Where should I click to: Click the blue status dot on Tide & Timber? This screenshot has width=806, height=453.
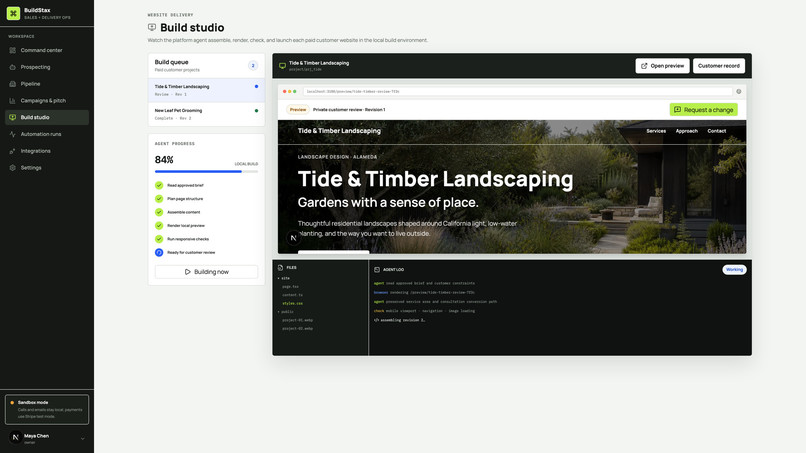pyautogui.click(x=257, y=86)
